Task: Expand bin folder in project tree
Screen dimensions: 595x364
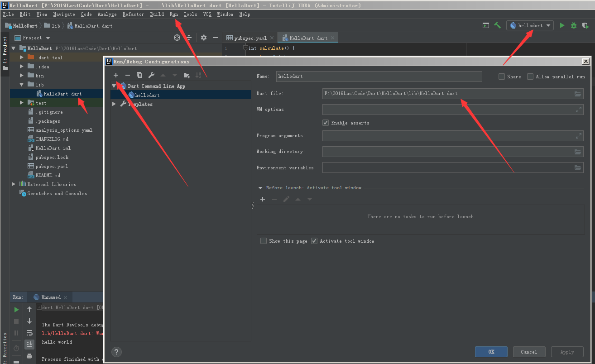Action: (x=21, y=76)
